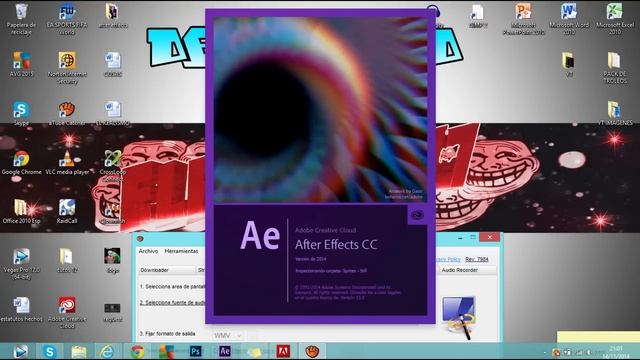Open AVG 2015 desktop shortcut
This screenshot has height=360, width=640.
tap(21, 64)
